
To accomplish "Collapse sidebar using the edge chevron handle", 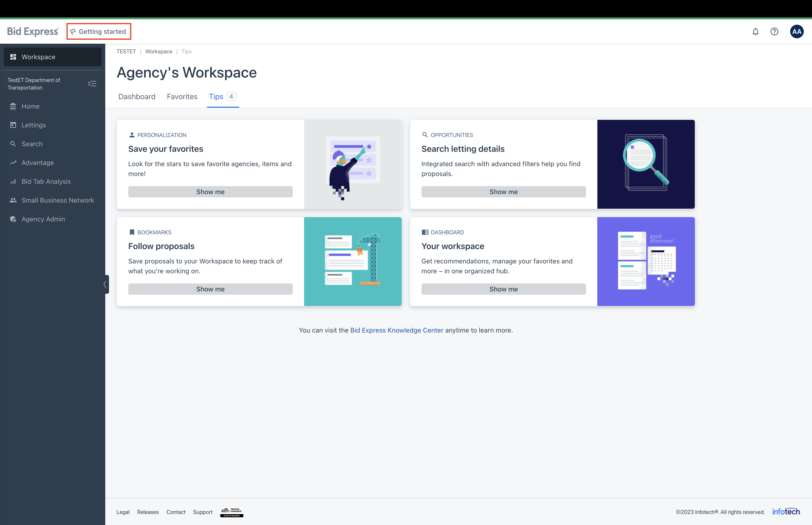I will (105, 284).
